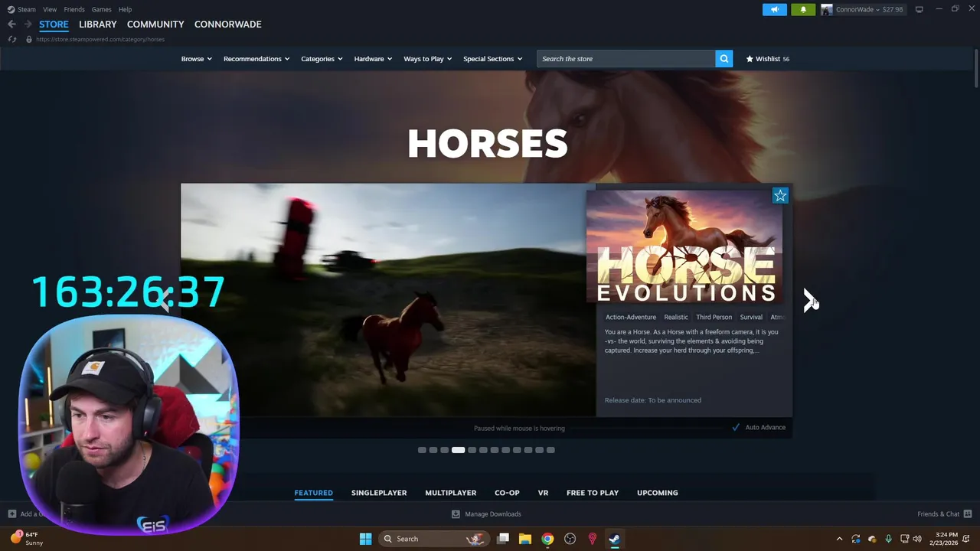Click the Steam logo in the title bar
980x551 pixels.
point(11,9)
